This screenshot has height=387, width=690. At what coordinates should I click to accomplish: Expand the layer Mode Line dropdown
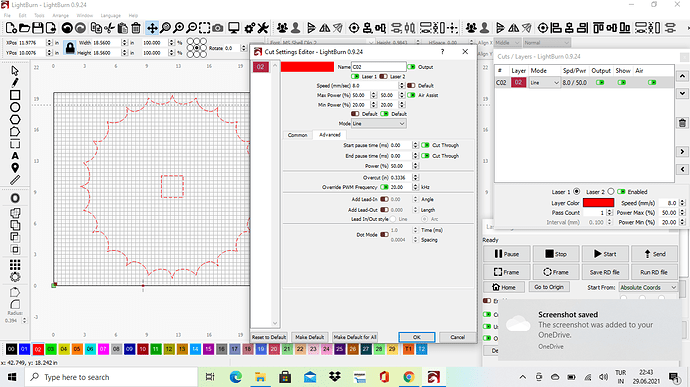click(544, 83)
